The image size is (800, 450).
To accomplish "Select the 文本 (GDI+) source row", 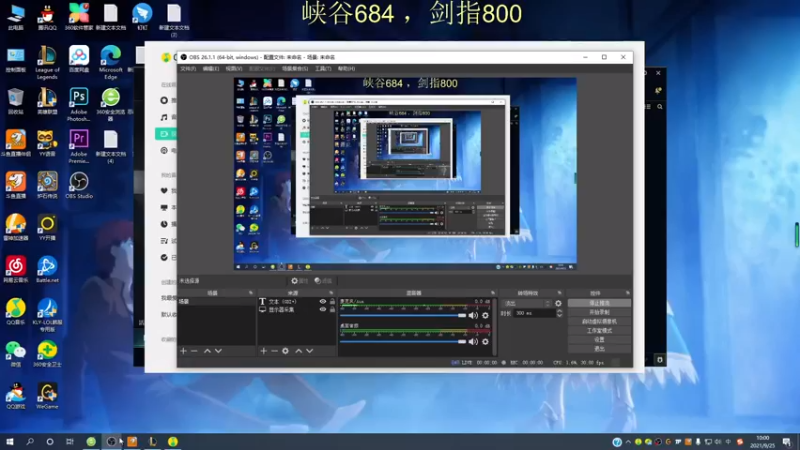I will [297, 302].
